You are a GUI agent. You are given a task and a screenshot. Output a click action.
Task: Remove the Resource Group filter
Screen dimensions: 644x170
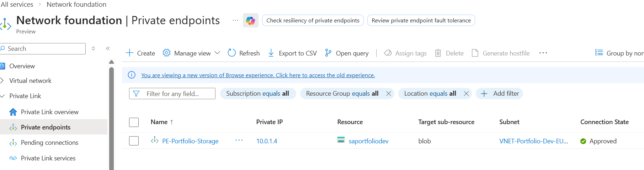388,94
